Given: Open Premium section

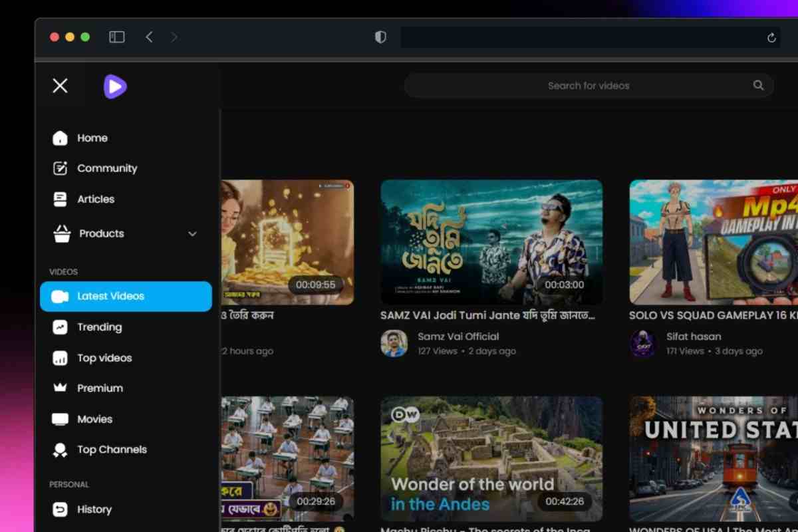Looking at the screenshot, I should tap(100, 388).
